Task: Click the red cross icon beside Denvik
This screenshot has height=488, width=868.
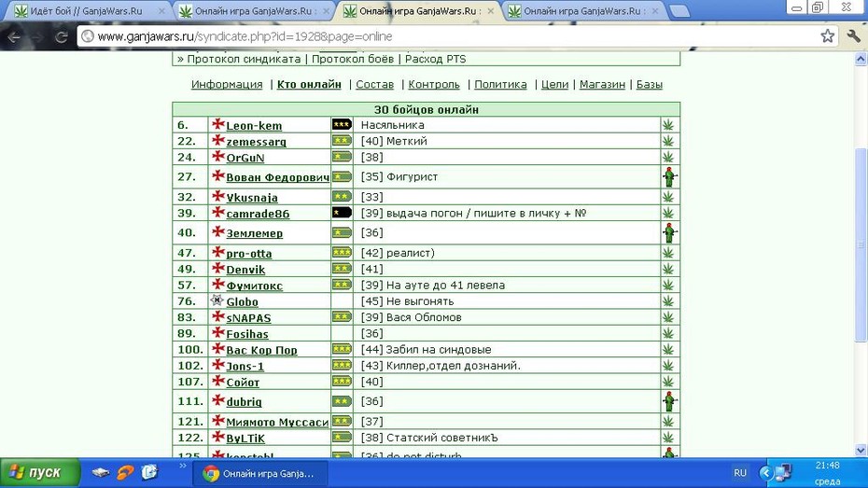Action: [218, 269]
